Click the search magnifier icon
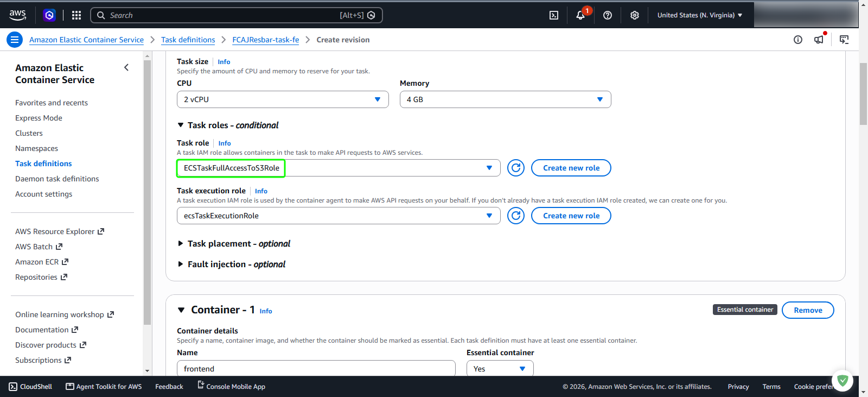 click(x=101, y=15)
